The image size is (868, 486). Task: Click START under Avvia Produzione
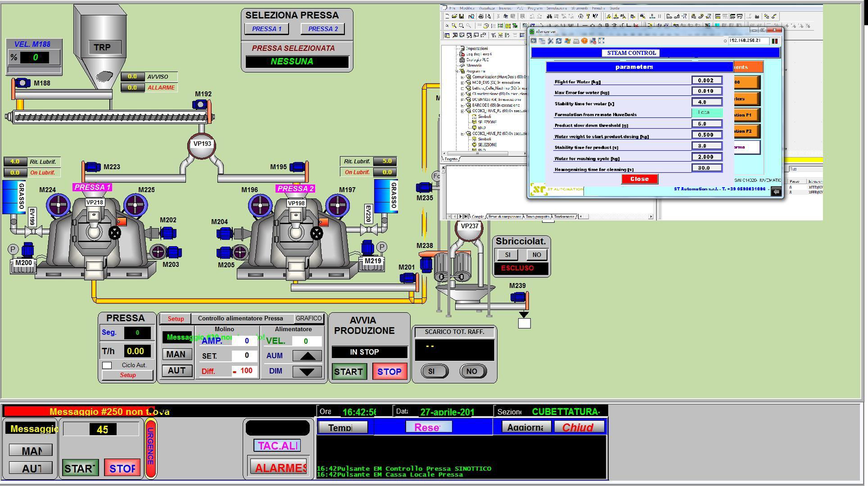tap(348, 372)
